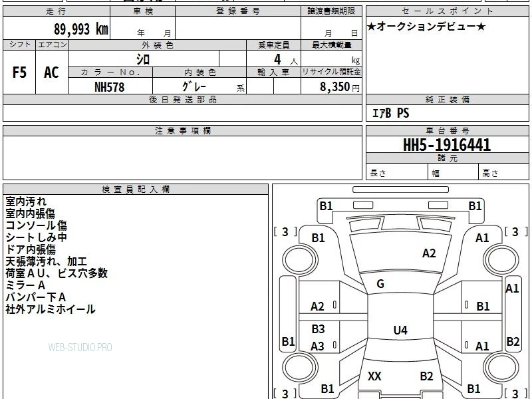Select the interior color グレー
This screenshot has height=399, width=532.
[x=194, y=86]
